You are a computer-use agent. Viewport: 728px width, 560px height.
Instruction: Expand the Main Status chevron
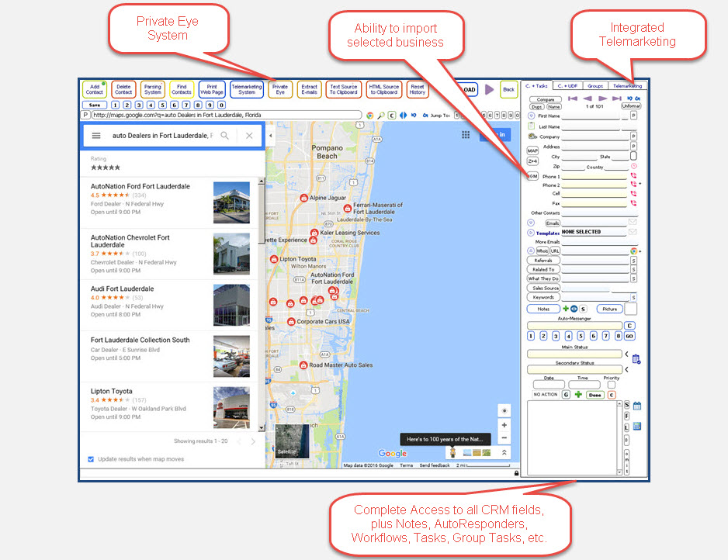click(626, 354)
